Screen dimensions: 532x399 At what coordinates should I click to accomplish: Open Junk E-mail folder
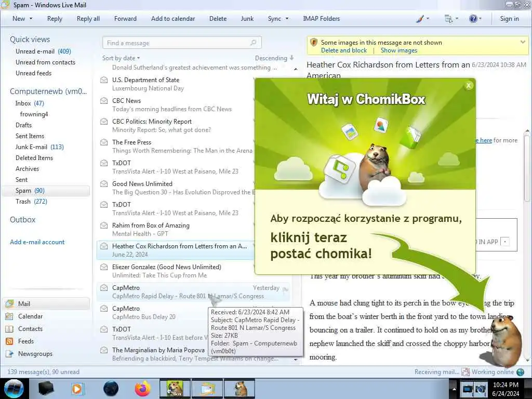coord(39,147)
